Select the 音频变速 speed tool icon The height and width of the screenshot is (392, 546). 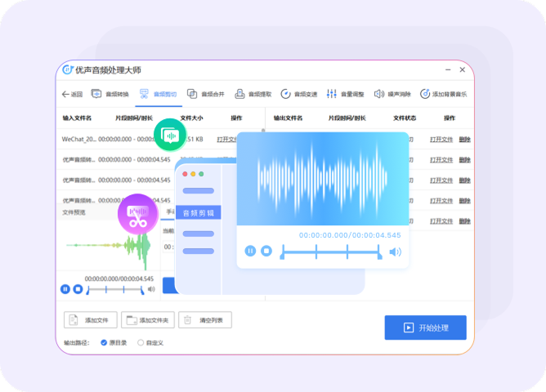[x=286, y=94]
